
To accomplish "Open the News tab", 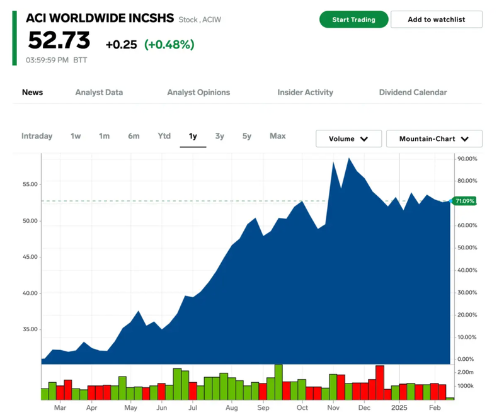I will tap(33, 93).
